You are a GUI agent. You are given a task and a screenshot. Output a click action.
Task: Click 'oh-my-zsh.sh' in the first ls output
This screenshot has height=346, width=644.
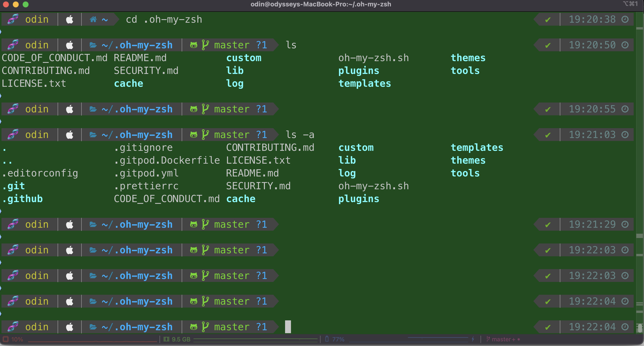373,58
